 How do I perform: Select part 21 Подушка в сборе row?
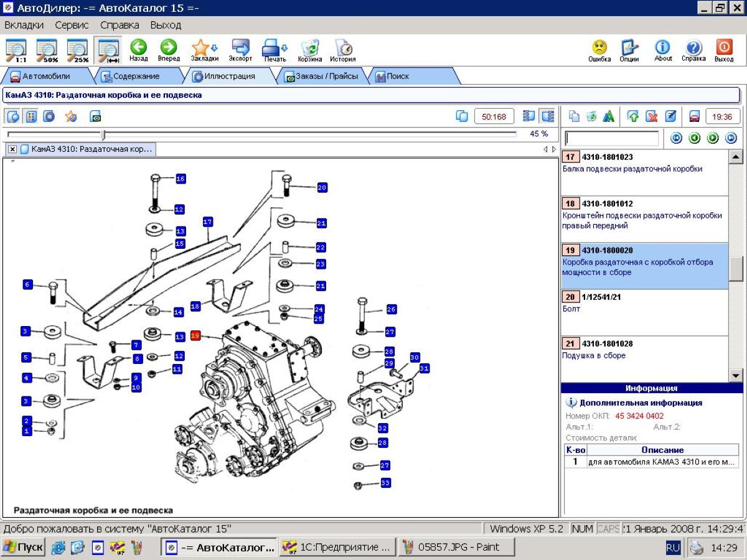(644, 359)
